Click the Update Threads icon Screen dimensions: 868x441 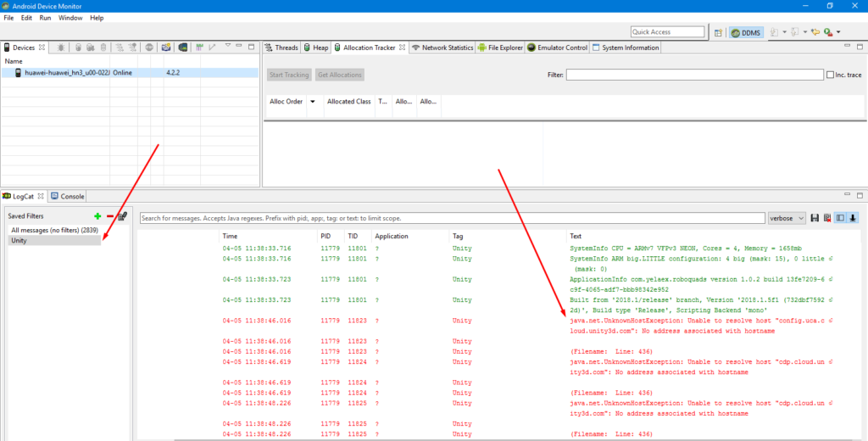tap(120, 47)
